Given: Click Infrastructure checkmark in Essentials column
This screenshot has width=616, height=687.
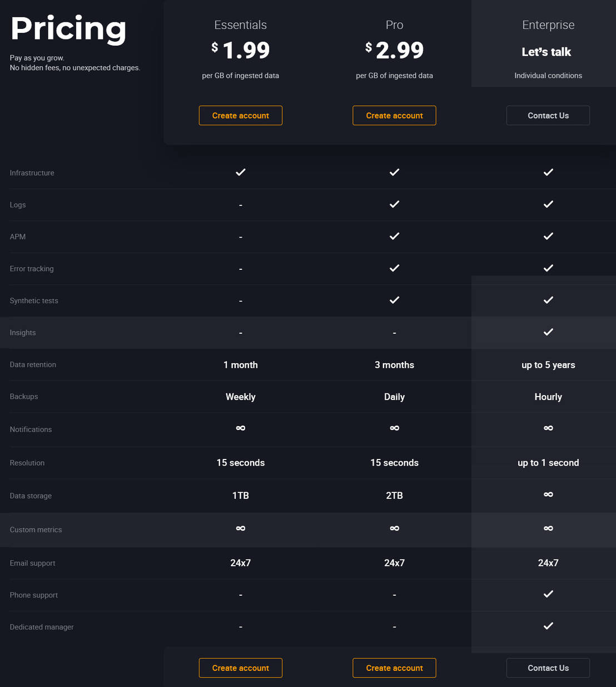Looking at the screenshot, I should (x=241, y=172).
